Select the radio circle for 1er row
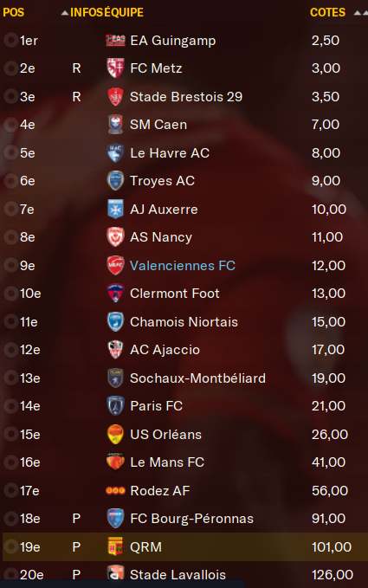 (x=10, y=40)
